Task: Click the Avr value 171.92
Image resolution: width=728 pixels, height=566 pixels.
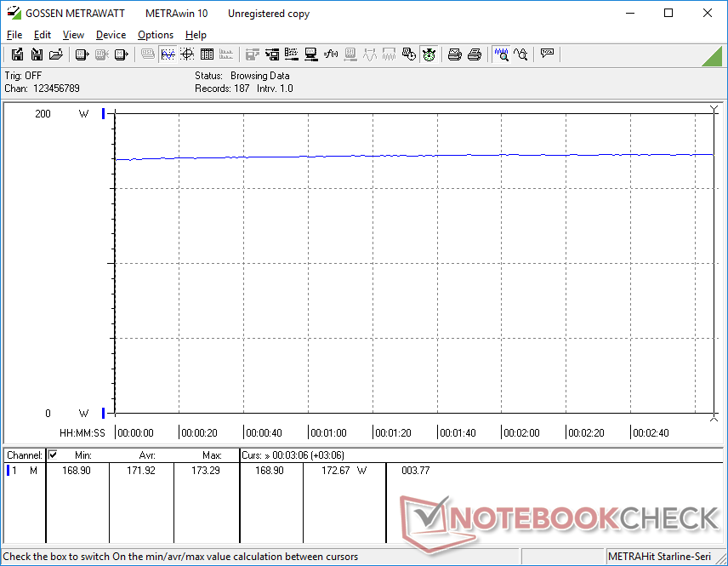Action: [141, 471]
